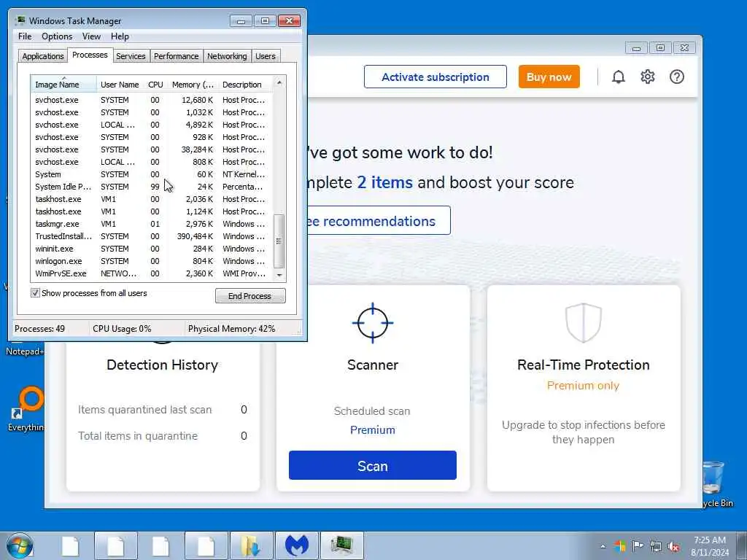747x560 pixels.
Task: Click the Task Manager title bar icon
Action: [20, 20]
